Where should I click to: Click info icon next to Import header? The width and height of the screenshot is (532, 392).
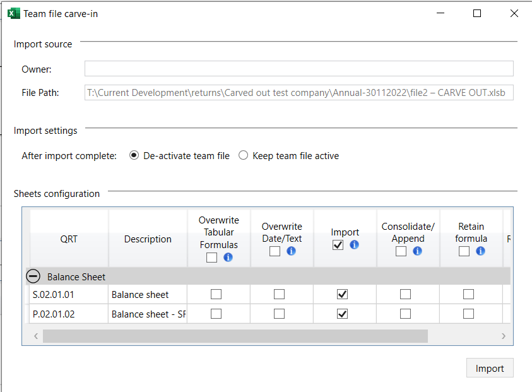[x=354, y=245]
